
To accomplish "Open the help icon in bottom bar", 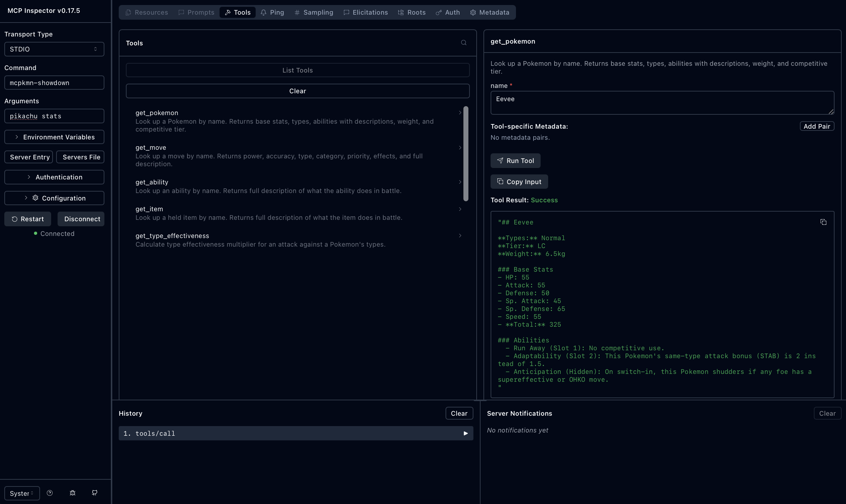I will pos(50,493).
